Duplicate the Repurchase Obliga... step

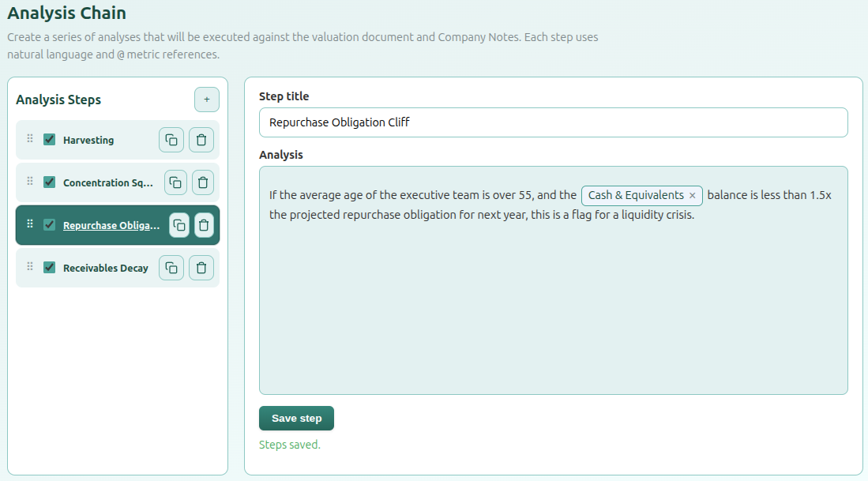(x=179, y=225)
